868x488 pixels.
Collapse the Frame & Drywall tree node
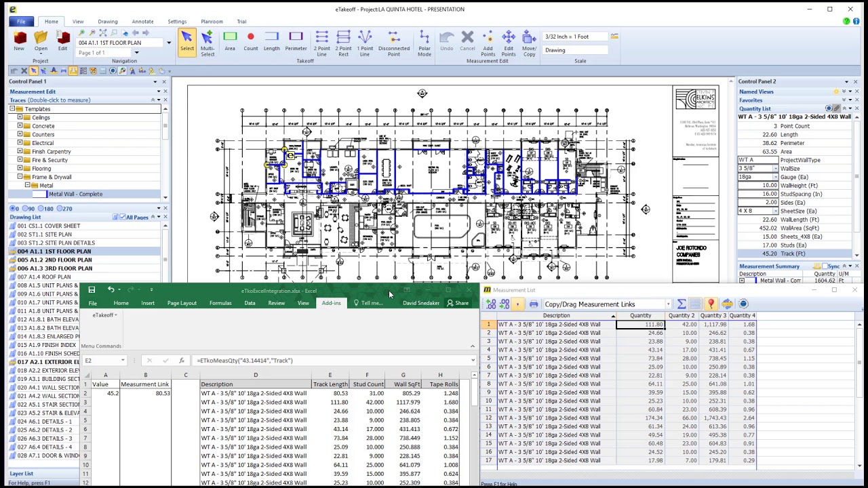[x=20, y=177]
